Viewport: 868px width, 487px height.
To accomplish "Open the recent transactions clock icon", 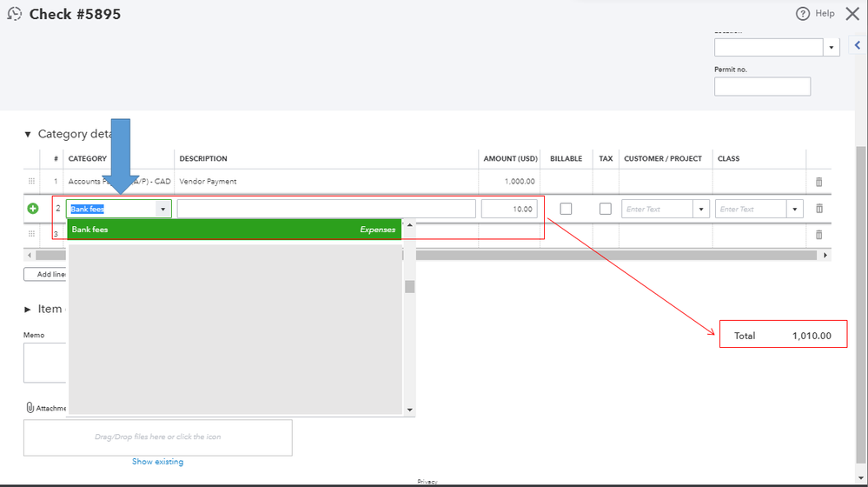I will point(15,14).
